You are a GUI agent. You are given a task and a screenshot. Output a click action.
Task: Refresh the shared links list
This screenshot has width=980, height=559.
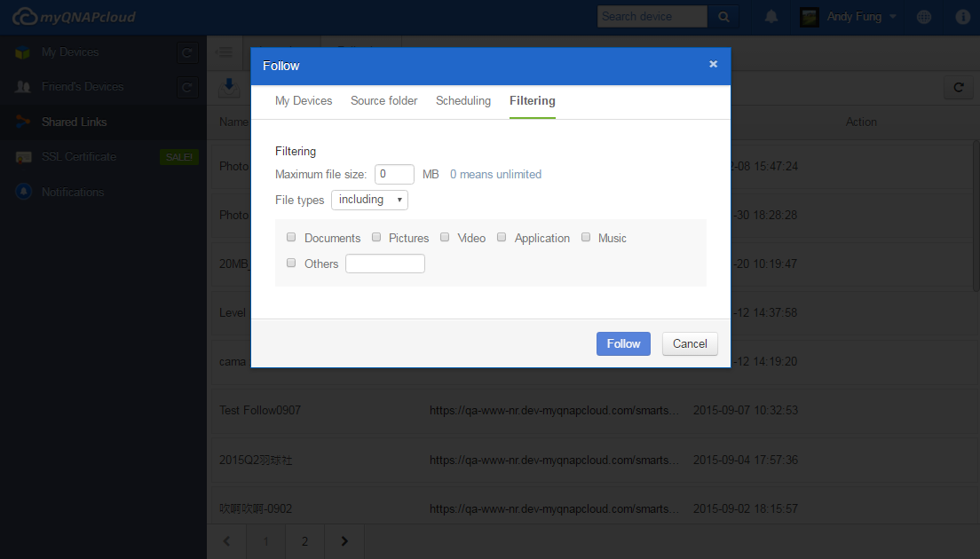(958, 87)
